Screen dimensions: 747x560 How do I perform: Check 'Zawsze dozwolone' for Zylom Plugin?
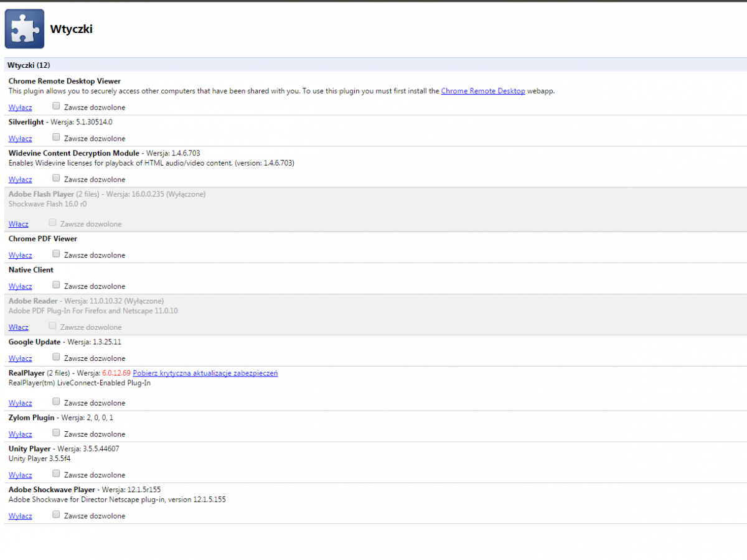(x=56, y=433)
